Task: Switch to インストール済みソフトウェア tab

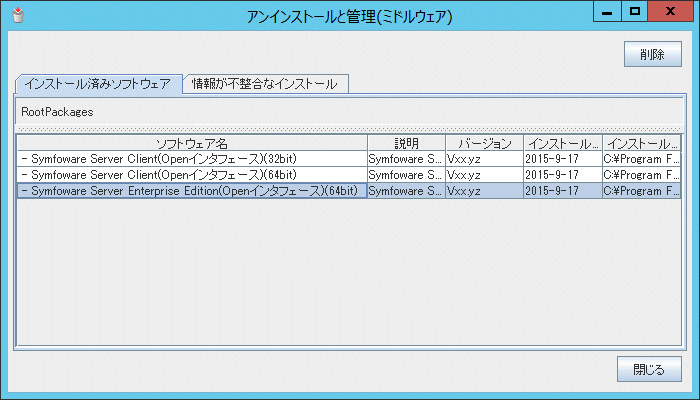Action: coord(99,84)
